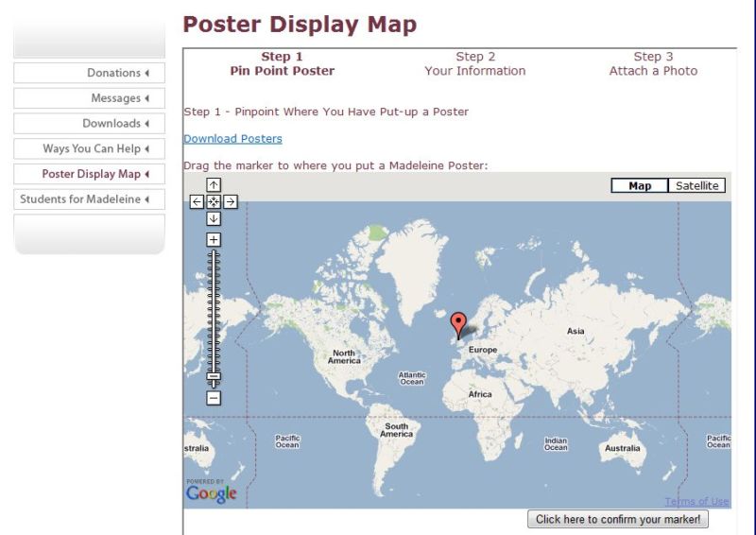Expand the Students for Madeleine item

(90, 199)
